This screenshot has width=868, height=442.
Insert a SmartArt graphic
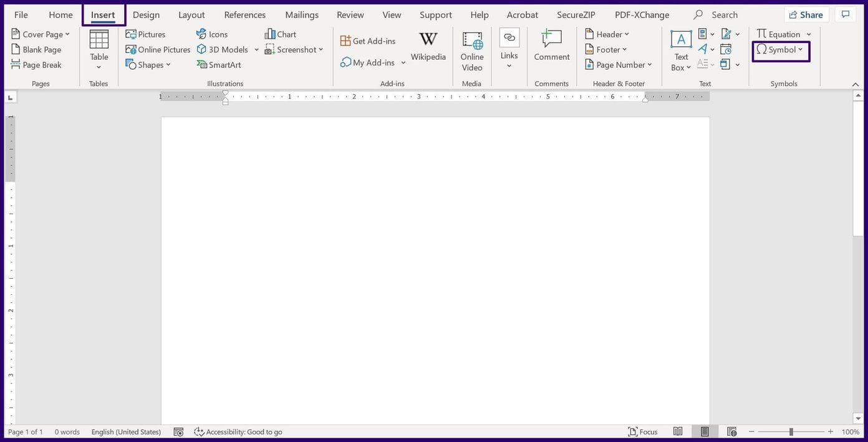pos(219,65)
